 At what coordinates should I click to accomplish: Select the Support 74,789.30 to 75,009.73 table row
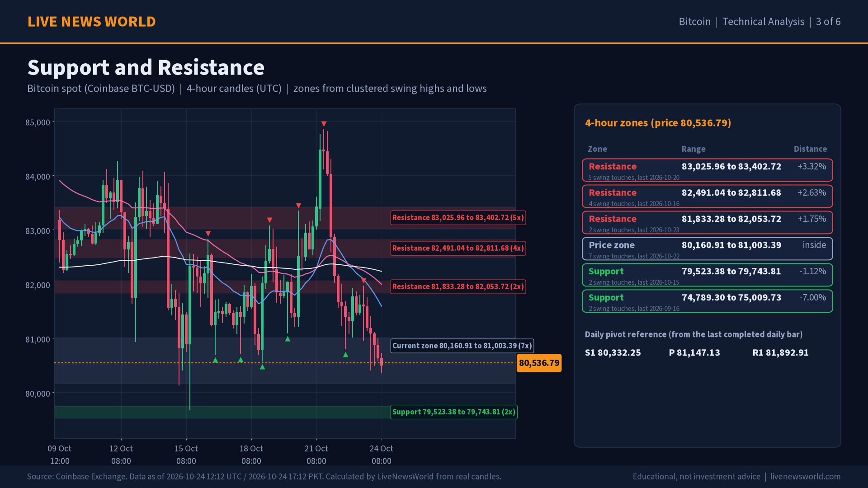[708, 301]
